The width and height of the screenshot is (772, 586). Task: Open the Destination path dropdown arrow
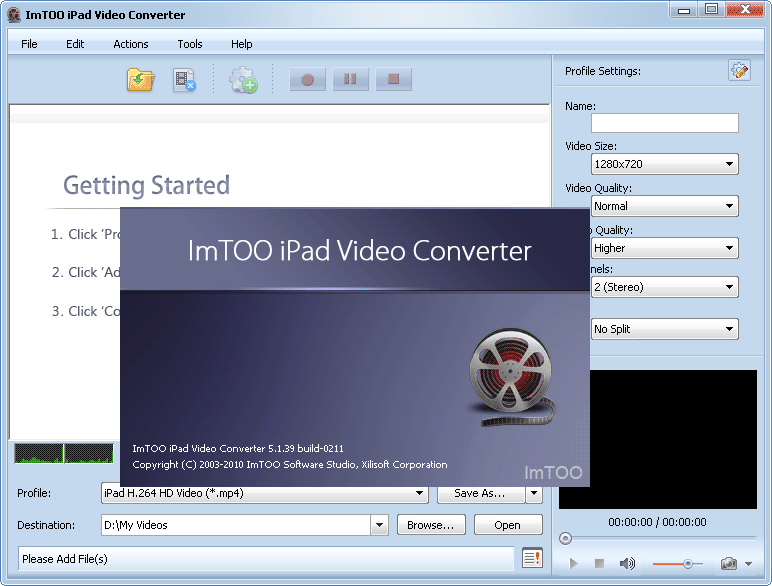(379, 525)
